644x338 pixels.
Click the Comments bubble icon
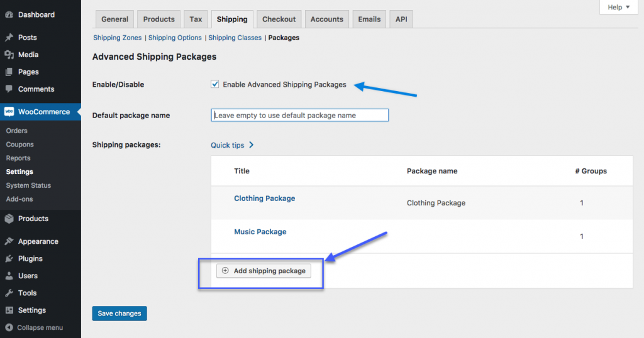[9, 89]
